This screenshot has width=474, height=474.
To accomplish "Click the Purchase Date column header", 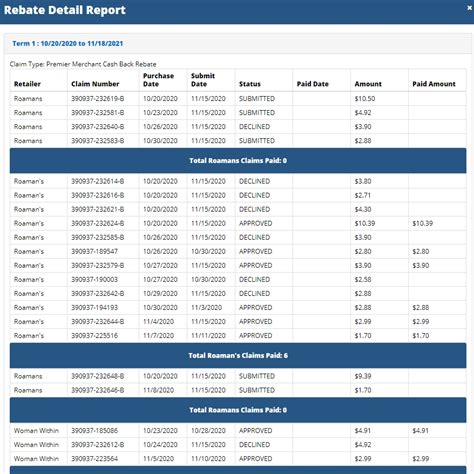I will point(158,80).
